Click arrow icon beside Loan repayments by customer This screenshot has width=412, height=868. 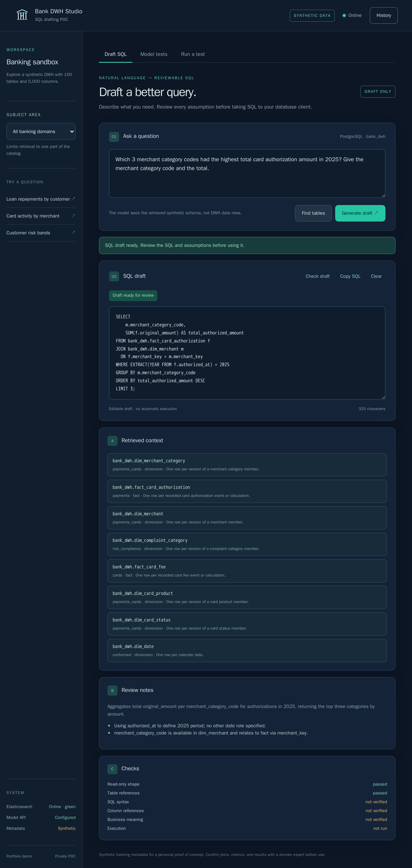(x=73, y=199)
